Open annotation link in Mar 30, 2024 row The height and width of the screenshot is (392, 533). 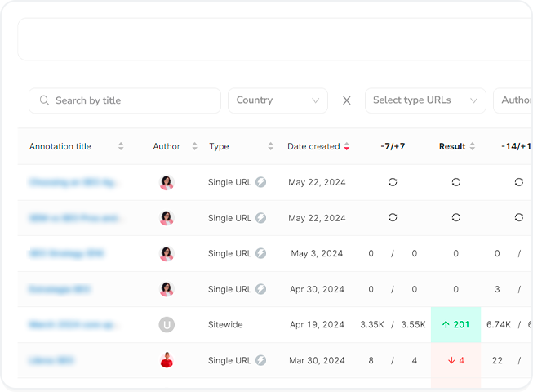coord(52,360)
